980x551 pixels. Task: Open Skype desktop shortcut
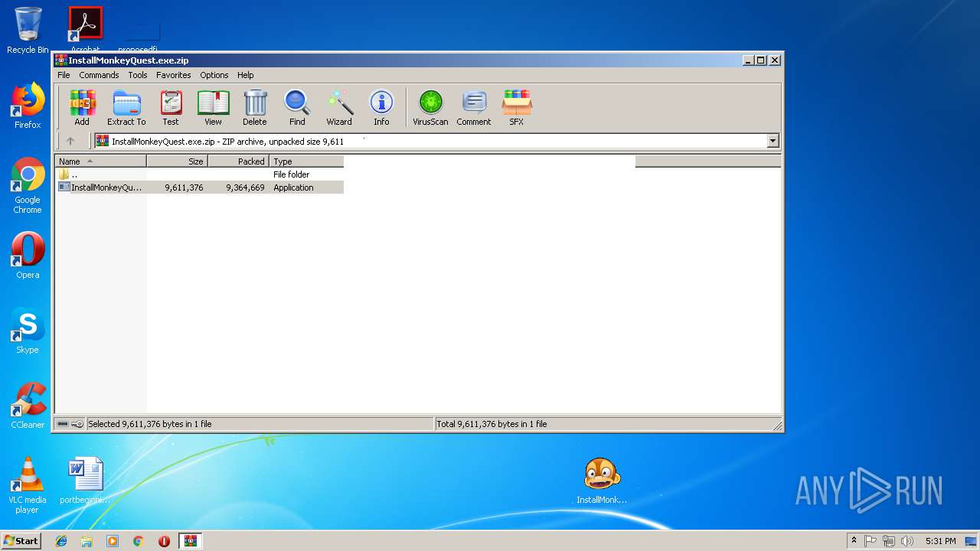[28, 331]
